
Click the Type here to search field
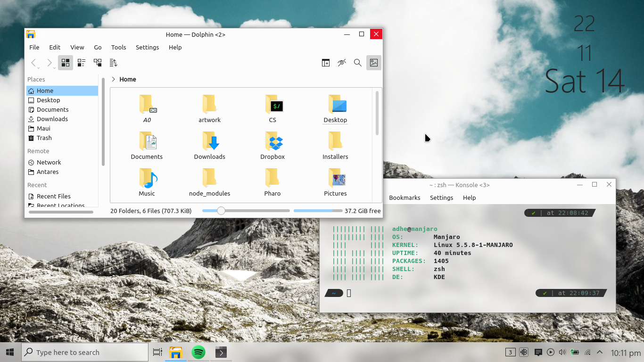pos(85,352)
